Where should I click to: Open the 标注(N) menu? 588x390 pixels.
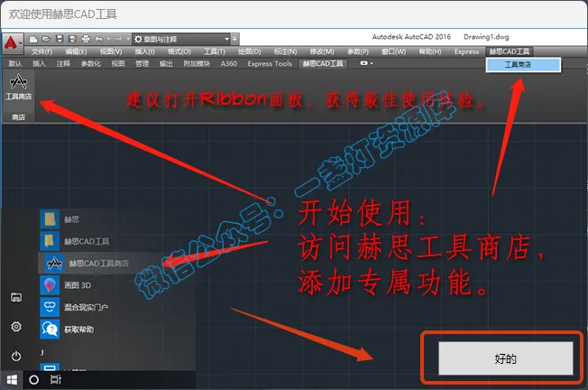click(285, 51)
